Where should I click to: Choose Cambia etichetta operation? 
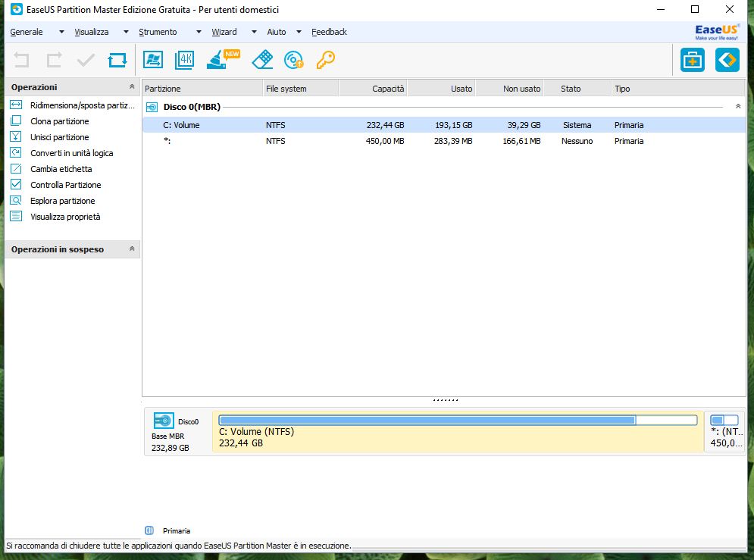(61, 169)
